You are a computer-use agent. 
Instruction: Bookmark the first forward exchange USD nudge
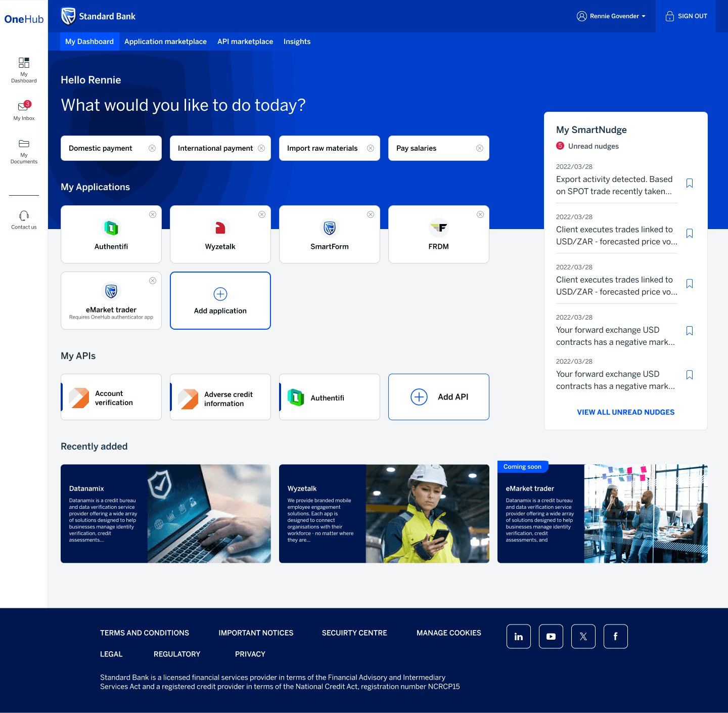(690, 331)
